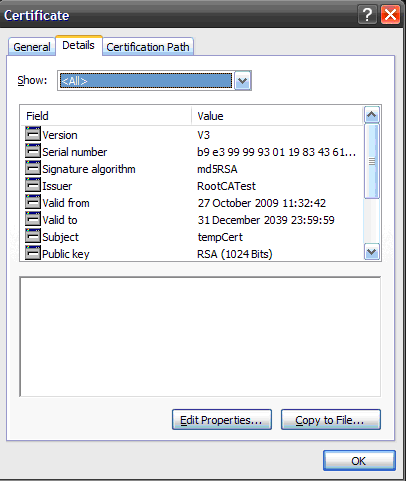Confirm with the OK button
Image resolution: width=406 pixels, height=481 pixels.
click(359, 461)
